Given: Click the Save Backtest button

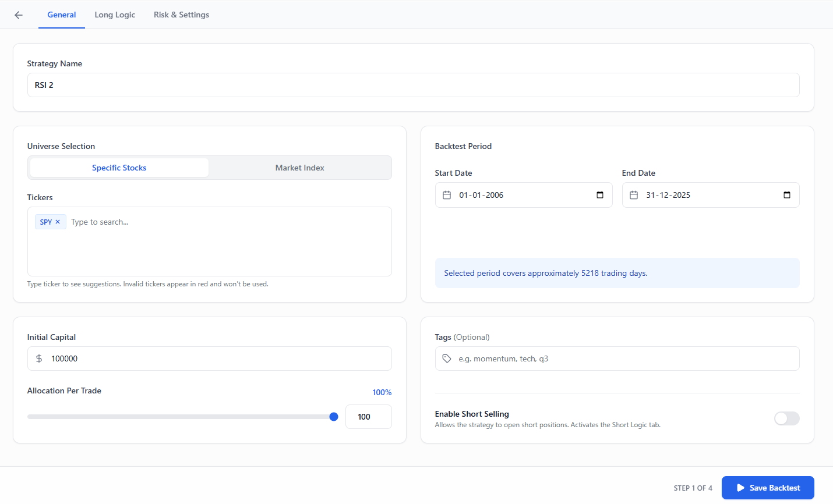Looking at the screenshot, I should point(768,488).
